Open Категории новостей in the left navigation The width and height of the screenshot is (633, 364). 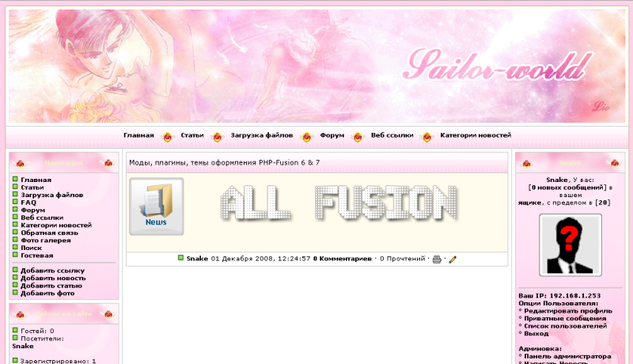pyautogui.click(x=56, y=226)
